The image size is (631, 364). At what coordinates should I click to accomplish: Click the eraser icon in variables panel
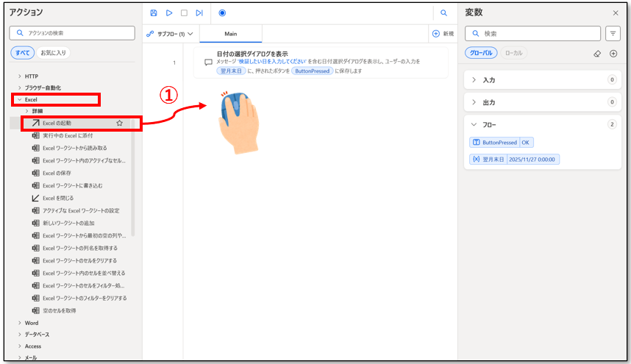click(597, 54)
